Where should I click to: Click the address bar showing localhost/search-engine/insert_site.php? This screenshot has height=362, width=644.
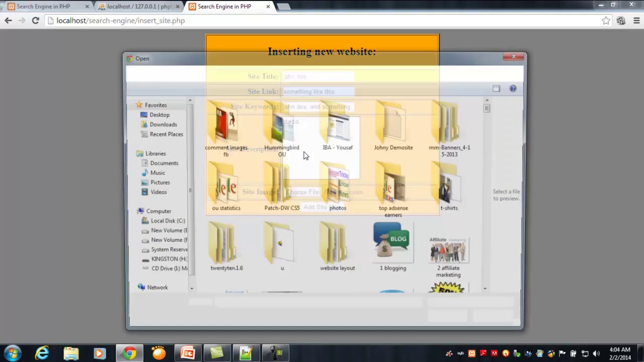click(322, 21)
